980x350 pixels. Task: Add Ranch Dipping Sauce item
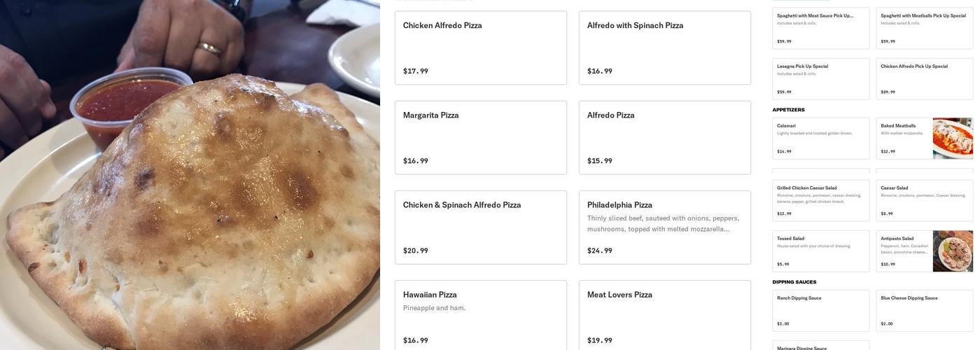pos(820,310)
